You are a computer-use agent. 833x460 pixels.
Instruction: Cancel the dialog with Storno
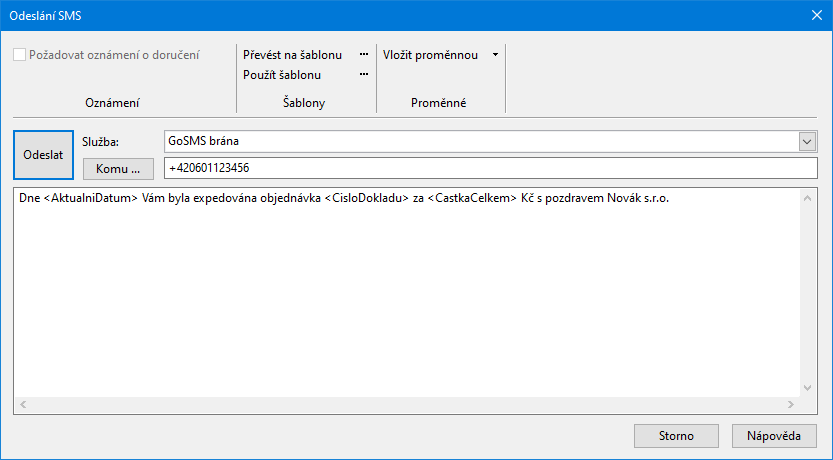[676, 436]
